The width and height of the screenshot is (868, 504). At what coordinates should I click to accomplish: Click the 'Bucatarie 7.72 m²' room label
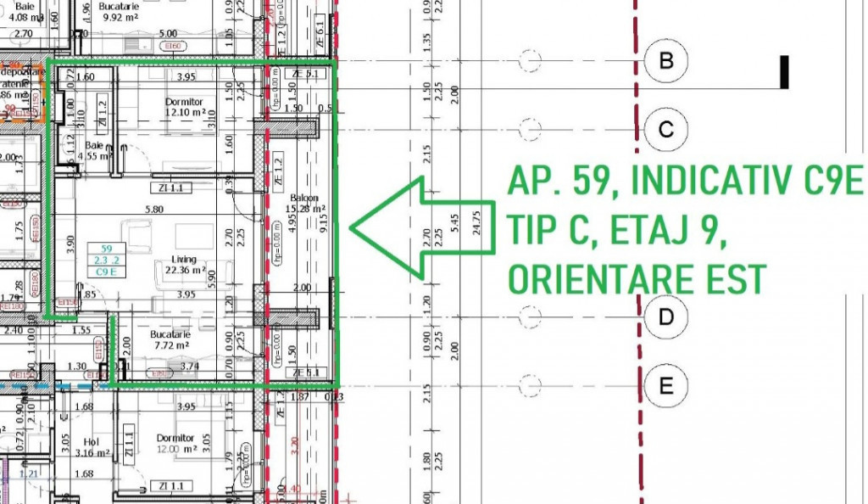[x=170, y=340]
